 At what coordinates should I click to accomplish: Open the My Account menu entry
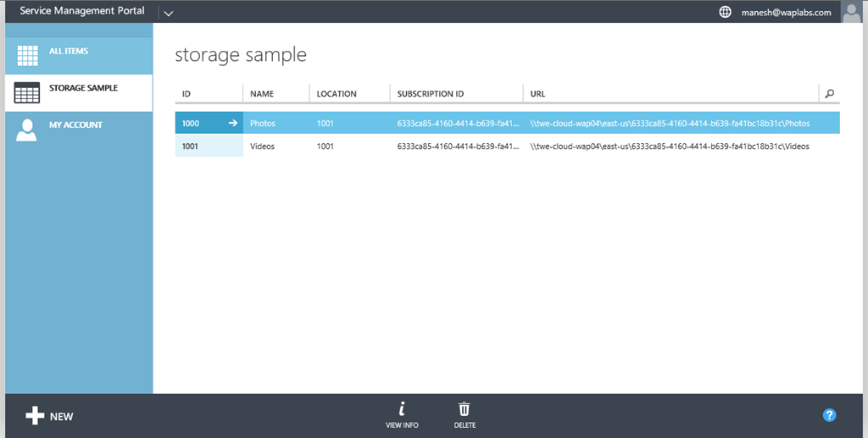pos(75,125)
